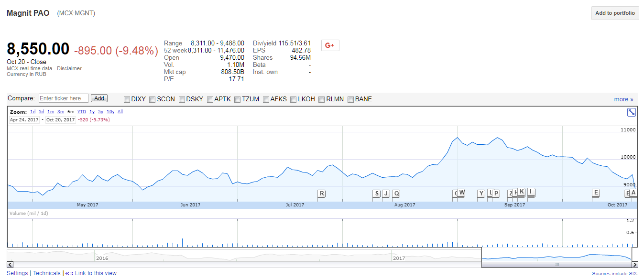This screenshot has height=279, width=644.
Task: Show more comparison tickers
Action: pyautogui.click(x=623, y=99)
